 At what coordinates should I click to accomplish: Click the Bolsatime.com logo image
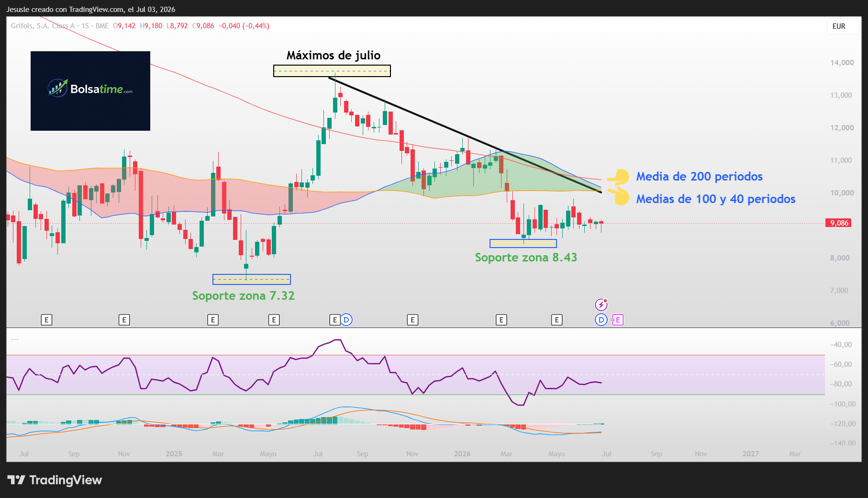click(90, 91)
